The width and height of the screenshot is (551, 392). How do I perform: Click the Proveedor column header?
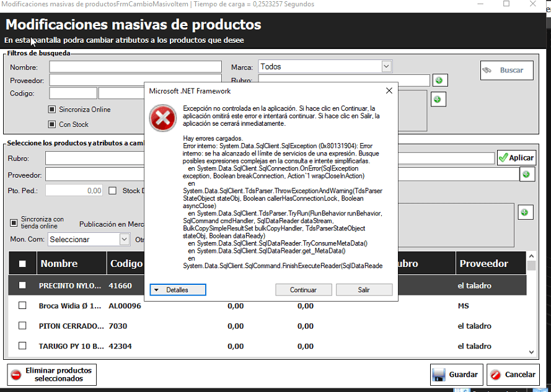tap(483, 264)
